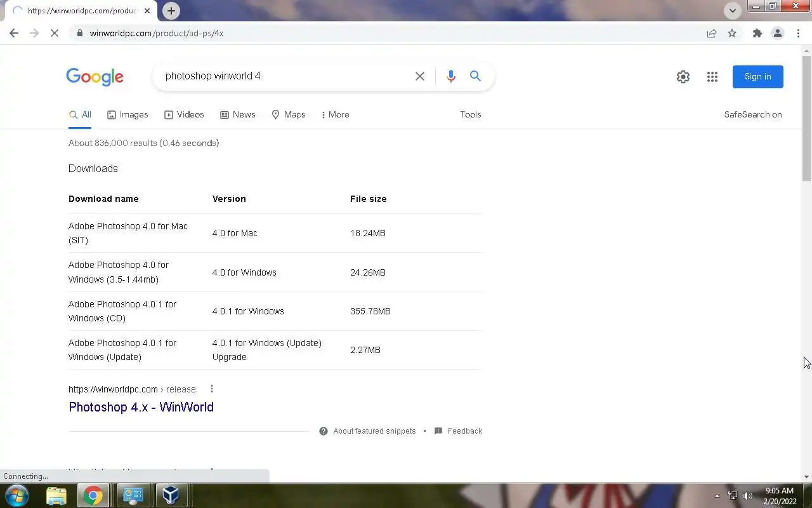
Task: Select the All results tab
Action: [x=80, y=115]
